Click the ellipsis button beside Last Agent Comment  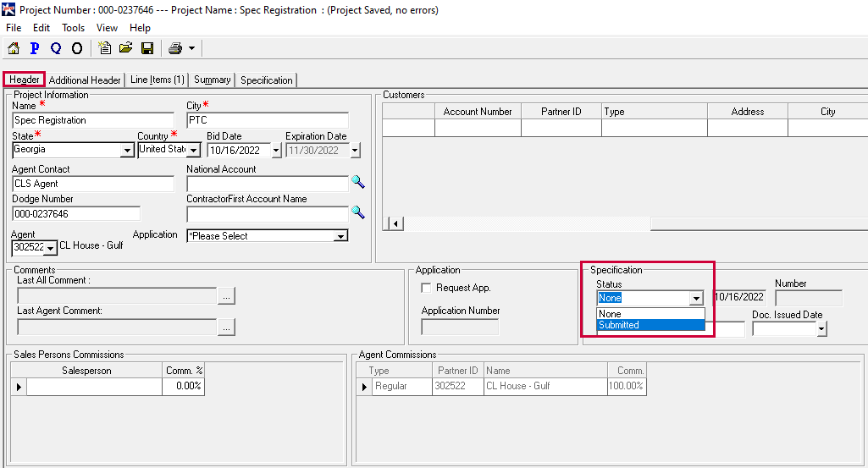226,327
